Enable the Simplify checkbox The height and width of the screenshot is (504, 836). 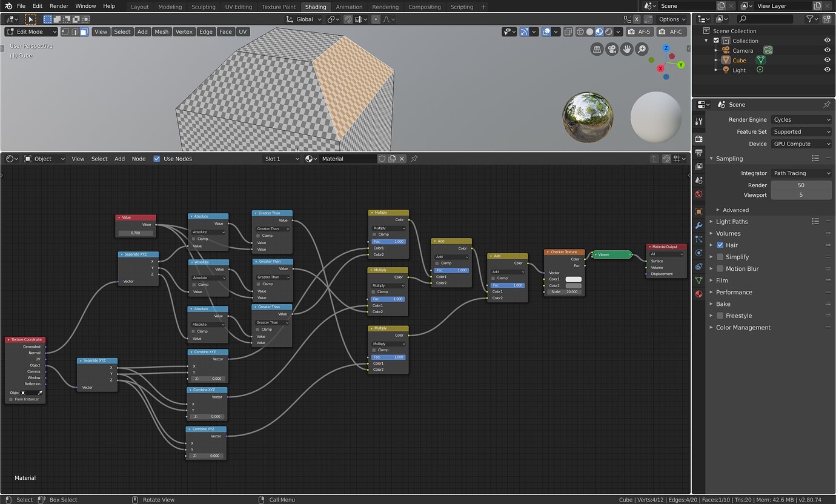(x=720, y=257)
